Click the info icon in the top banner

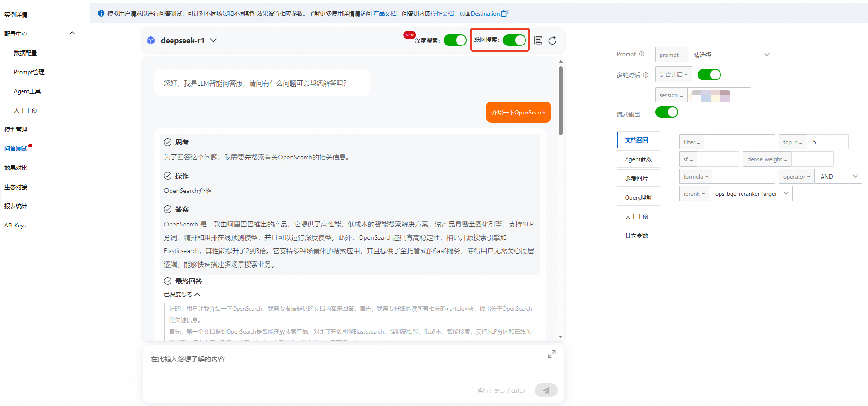(101, 13)
